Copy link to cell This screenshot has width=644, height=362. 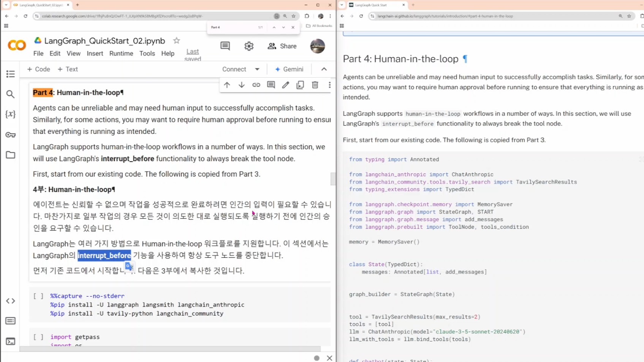pos(256,85)
